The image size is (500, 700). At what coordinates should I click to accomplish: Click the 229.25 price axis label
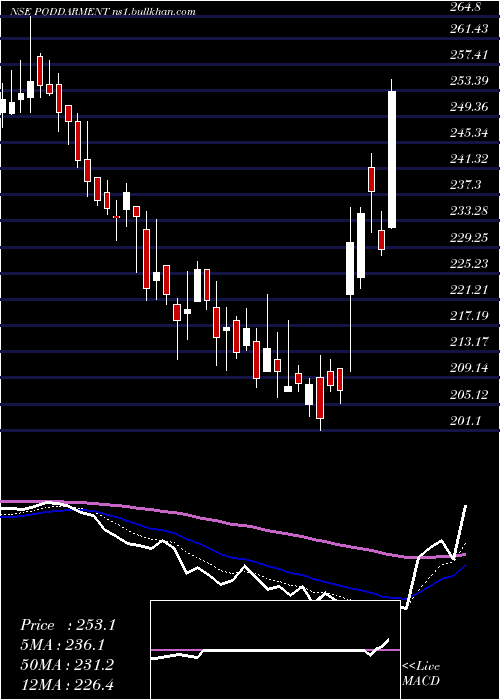click(x=470, y=238)
